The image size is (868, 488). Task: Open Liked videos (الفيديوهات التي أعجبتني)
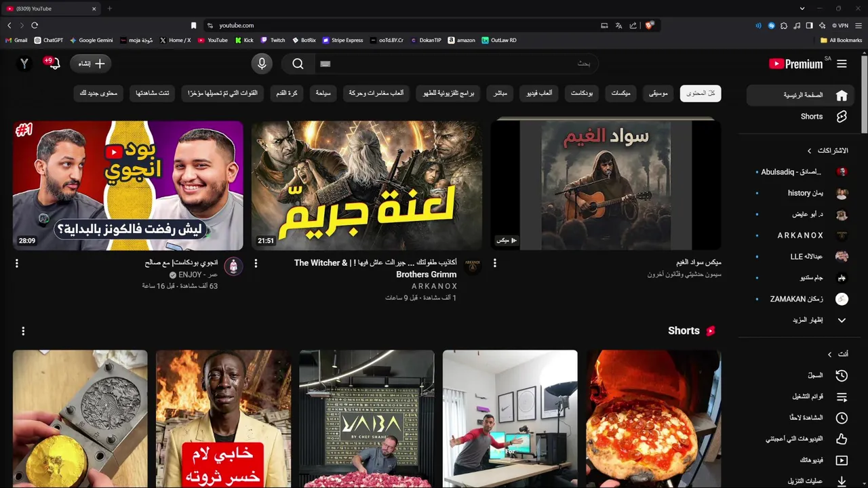(x=801, y=439)
